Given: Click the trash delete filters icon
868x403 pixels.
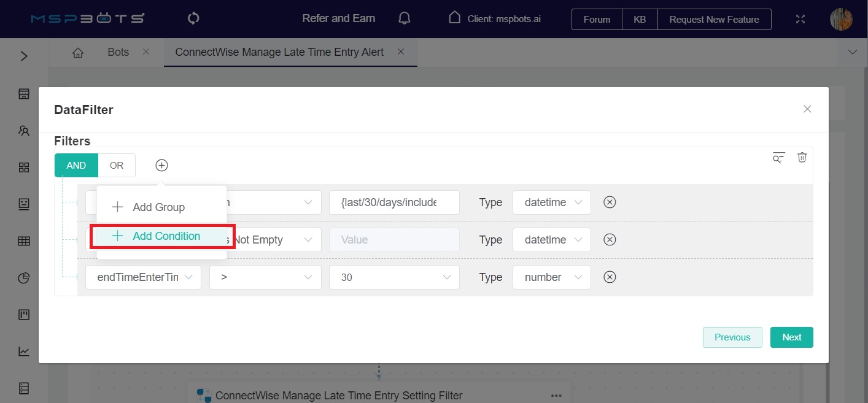Looking at the screenshot, I should [x=802, y=158].
